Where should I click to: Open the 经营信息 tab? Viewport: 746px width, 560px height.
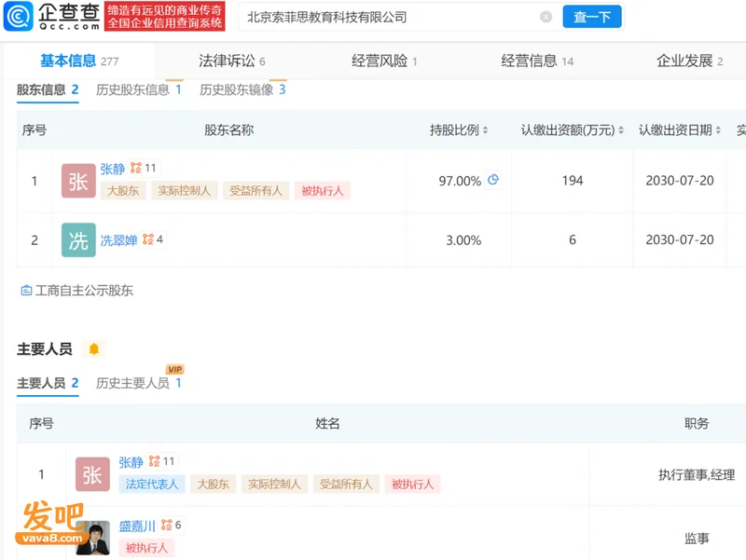[x=537, y=61]
